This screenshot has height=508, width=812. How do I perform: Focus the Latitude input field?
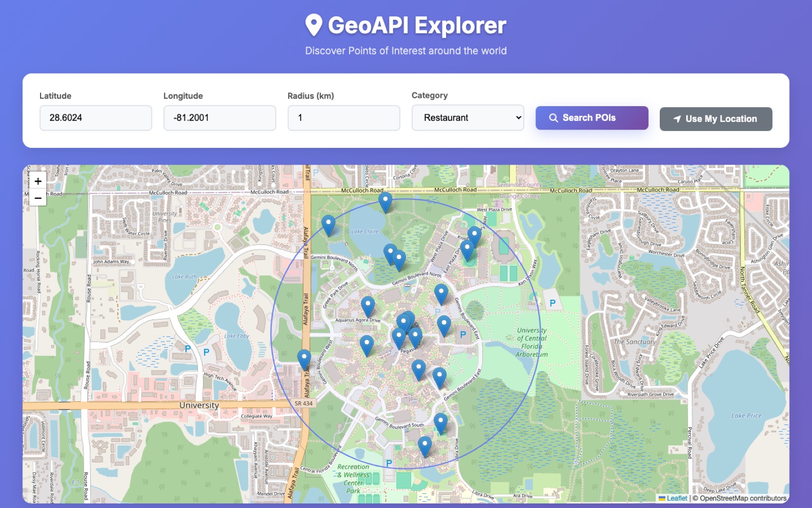click(96, 118)
